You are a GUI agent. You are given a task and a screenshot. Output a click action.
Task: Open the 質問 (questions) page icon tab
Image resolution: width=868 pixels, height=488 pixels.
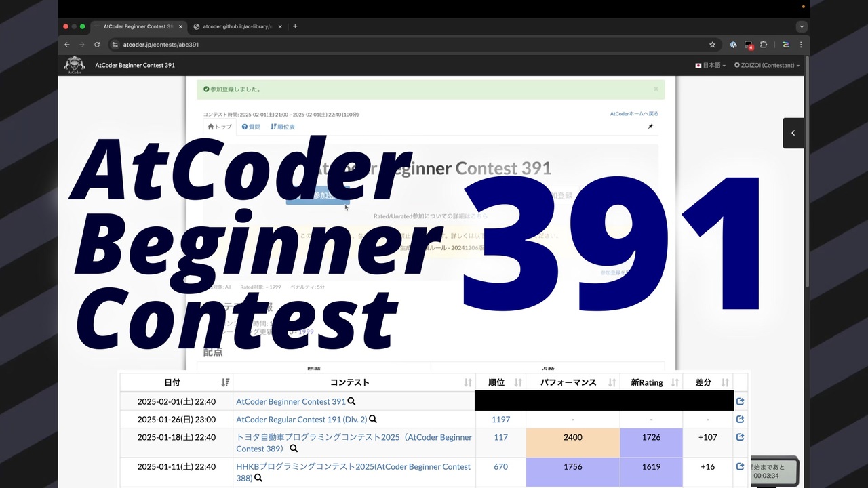pyautogui.click(x=250, y=127)
